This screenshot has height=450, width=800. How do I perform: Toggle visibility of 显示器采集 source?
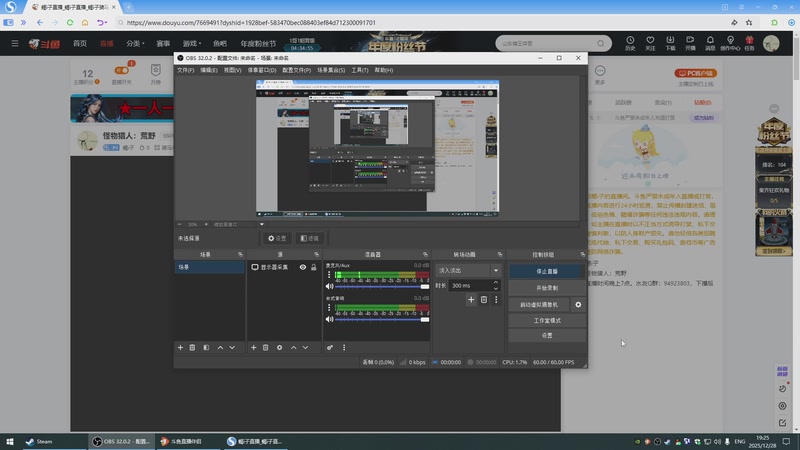[x=303, y=268]
